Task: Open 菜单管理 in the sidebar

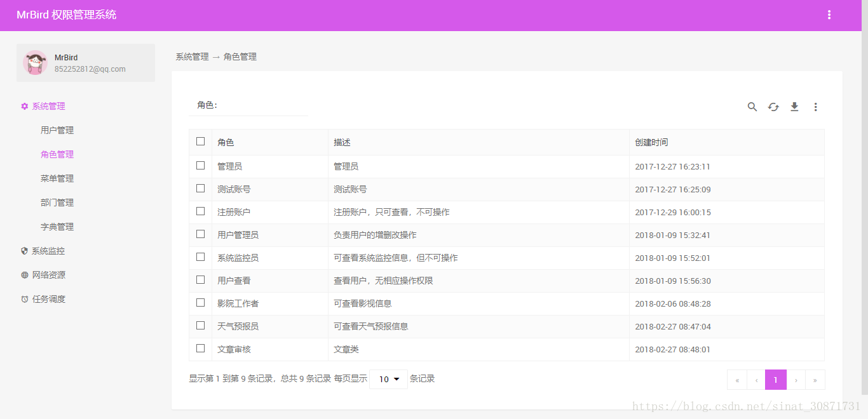Action: click(x=57, y=178)
